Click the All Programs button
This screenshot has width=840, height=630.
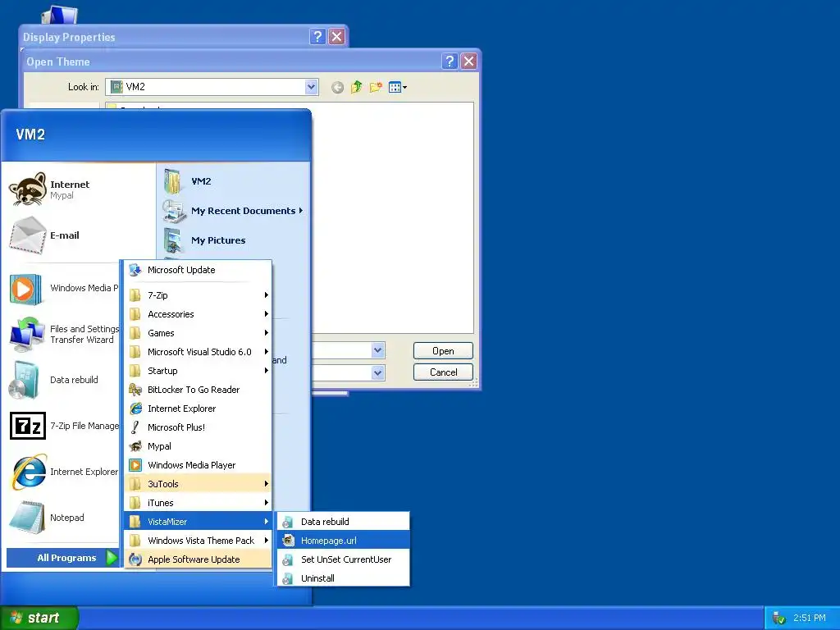coord(62,558)
